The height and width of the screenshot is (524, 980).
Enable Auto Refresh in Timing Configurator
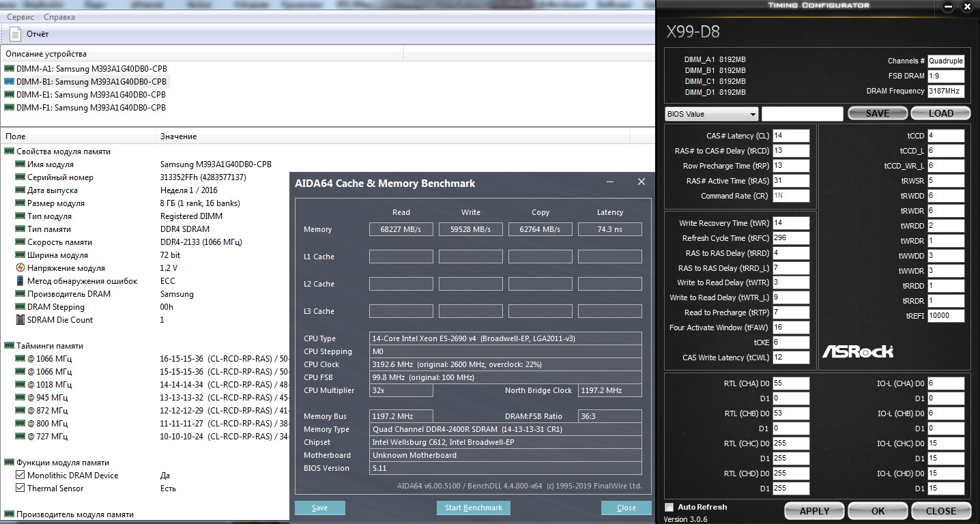tap(669, 507)
